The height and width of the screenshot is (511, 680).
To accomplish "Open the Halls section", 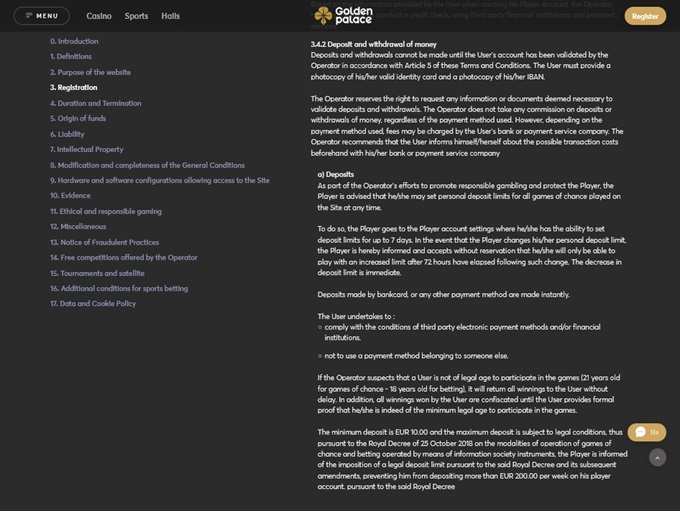I will click(x=171, y=16).
